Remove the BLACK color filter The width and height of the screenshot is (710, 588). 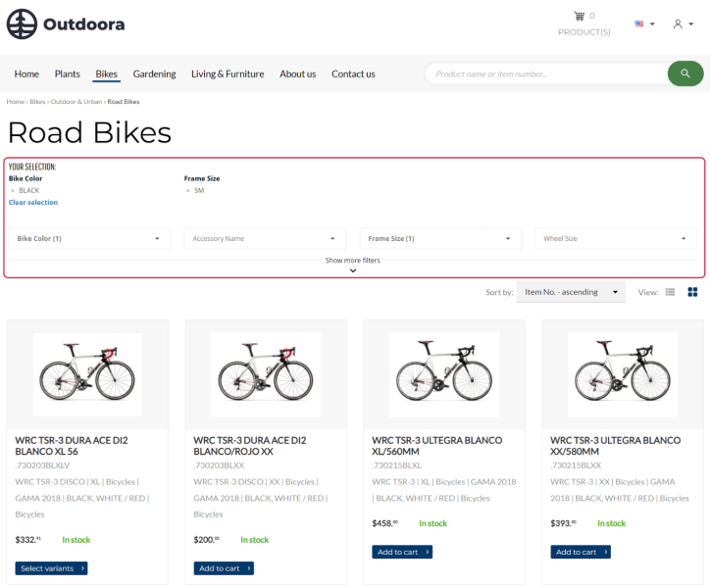pyautogui.click(x=13, y=190)
